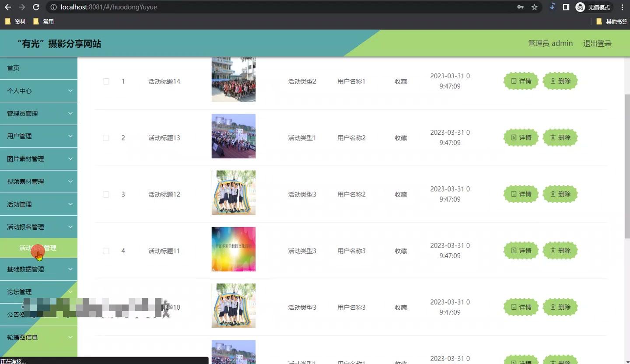This screenshot has width=630, height=364.
Task: Select the checkbox for row 活动标题13
Action: click(106, 138)
